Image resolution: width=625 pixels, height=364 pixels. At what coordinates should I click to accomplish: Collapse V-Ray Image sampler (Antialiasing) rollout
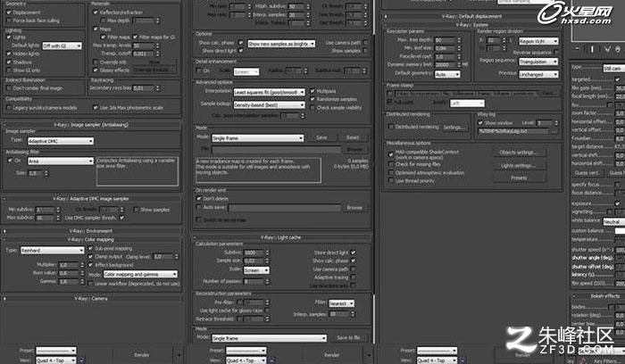[91, 125]
